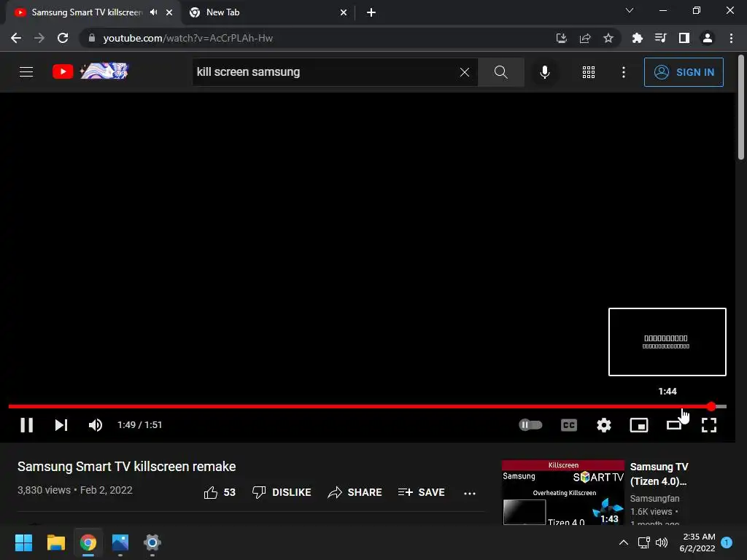Open video settings gear
747x560 pixels.
(603, 425)
